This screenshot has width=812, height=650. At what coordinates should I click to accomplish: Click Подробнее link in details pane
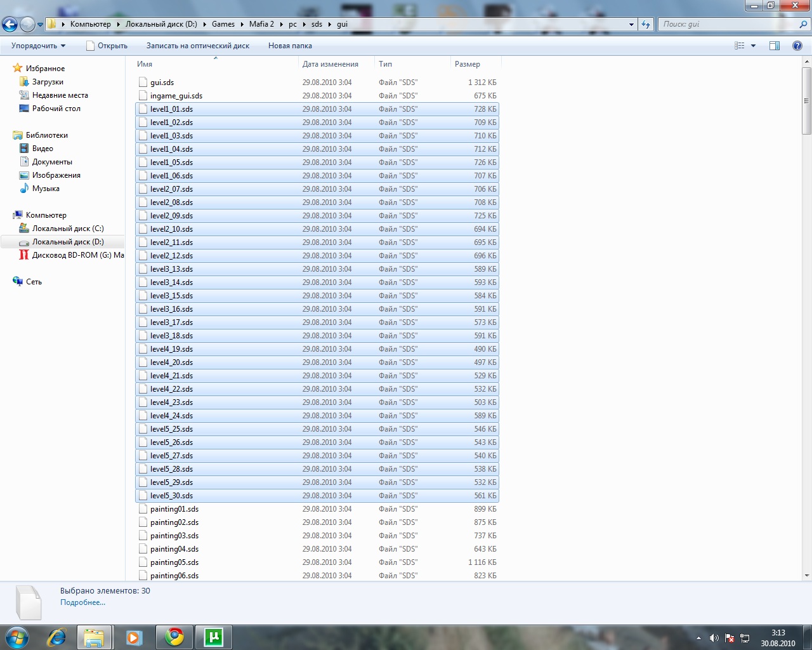point(82,602)
